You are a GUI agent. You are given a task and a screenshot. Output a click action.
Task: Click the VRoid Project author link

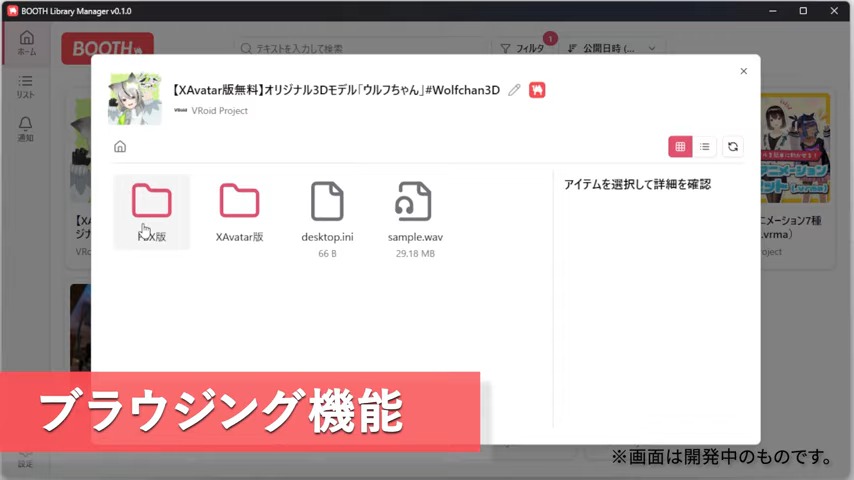219,111
